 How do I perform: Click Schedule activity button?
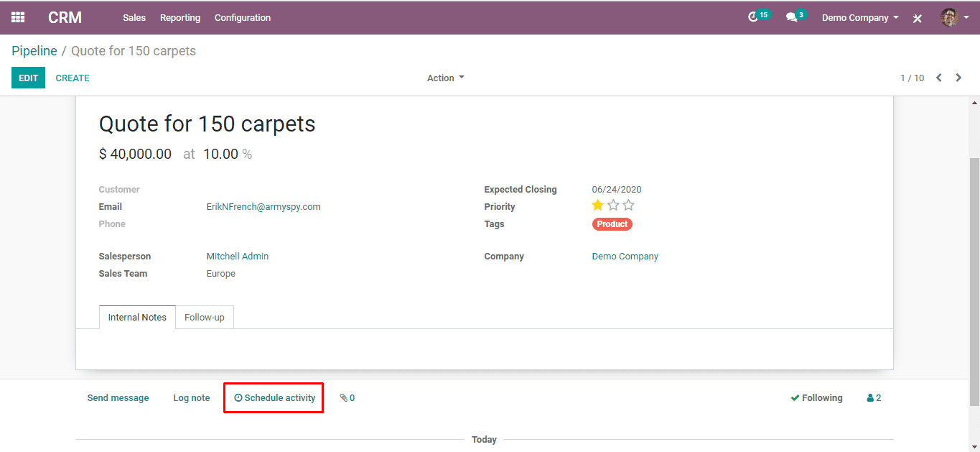click(274, 398)
